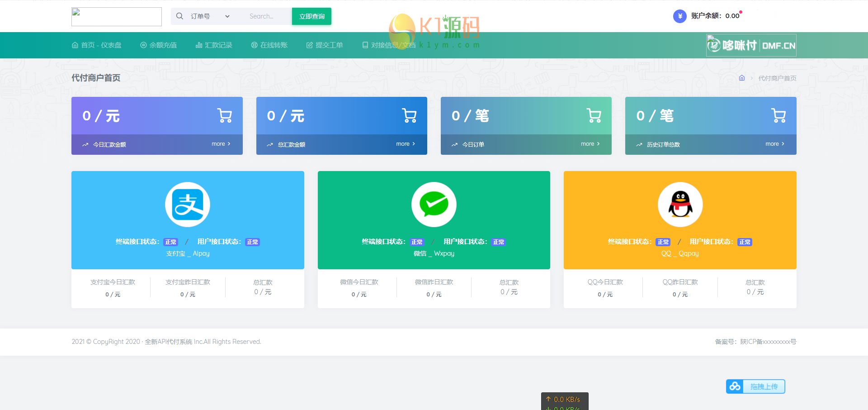The width and height of the screenshot is (868, 410).
Task: Select the 汇款记录 navigation tab
Action: pyautogui.click(x=214, y=45)
